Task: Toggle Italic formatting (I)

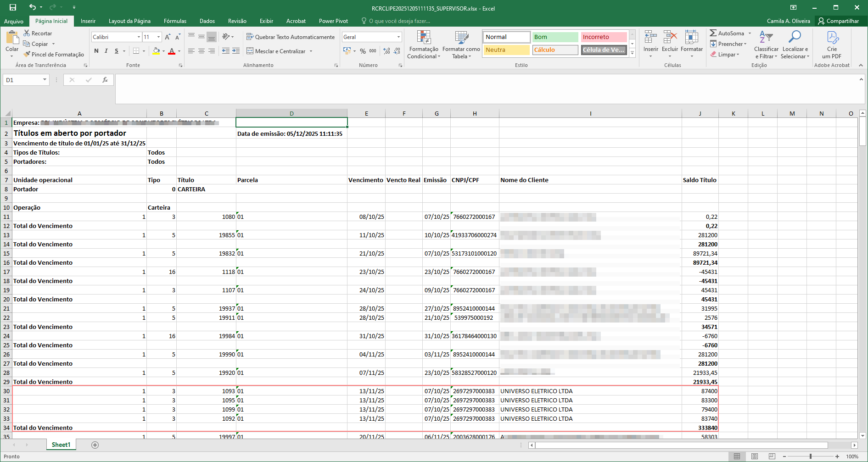Action: (x=106, y=51)
